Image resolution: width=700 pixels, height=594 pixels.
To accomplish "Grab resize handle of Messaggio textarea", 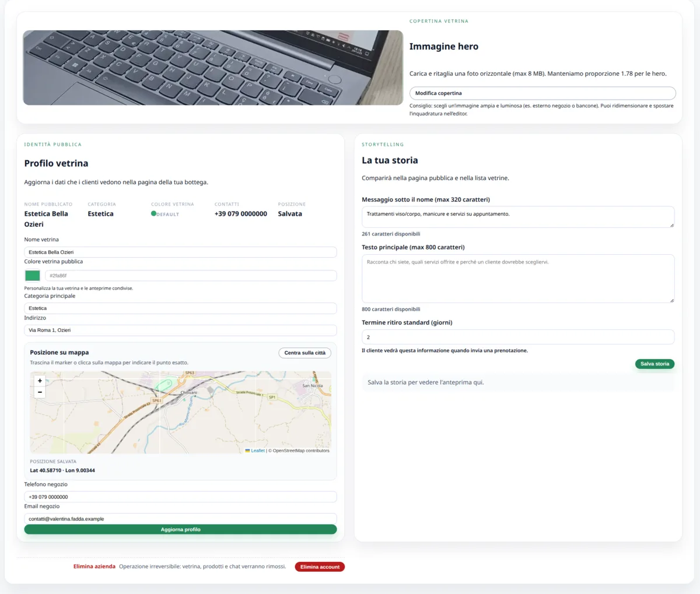I will (671, 224).
